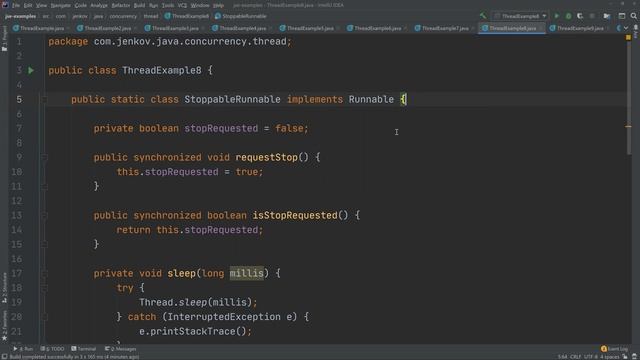This screenshot has width=640, height=360.
Task: Click the run gutter icon on line 3
Action: (x=31, y=70)
